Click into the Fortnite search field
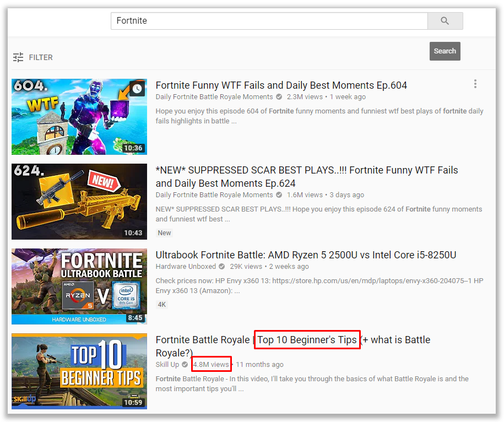 click(x=269, y=21)
